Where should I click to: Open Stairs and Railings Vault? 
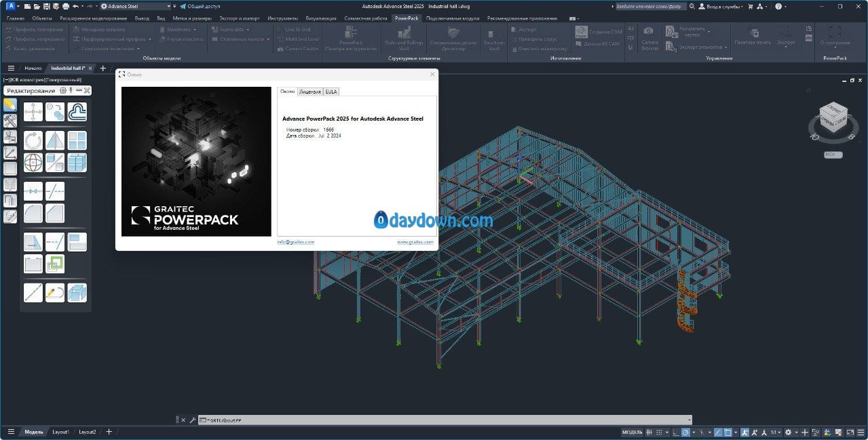coord(404,39)
